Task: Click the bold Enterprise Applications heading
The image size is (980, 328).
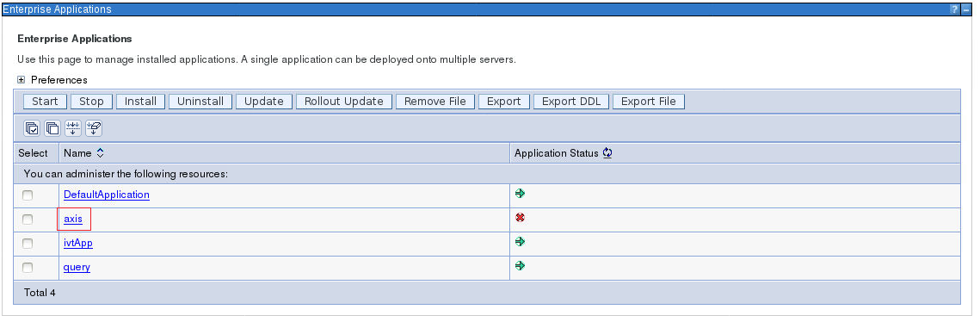Action: 74,39
